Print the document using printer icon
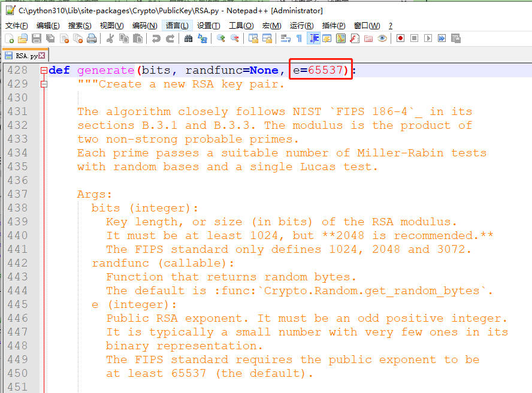532x393 pixels. pos(92,39)
